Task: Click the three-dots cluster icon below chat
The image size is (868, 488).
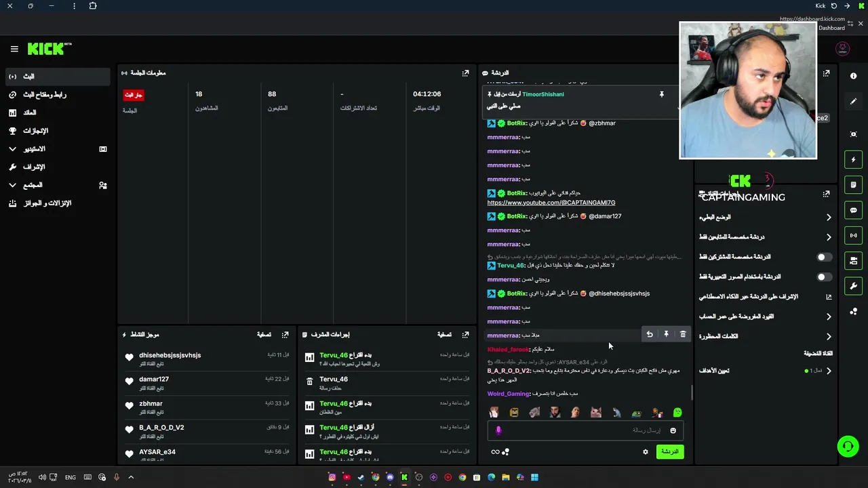Action: pos(506,452)
